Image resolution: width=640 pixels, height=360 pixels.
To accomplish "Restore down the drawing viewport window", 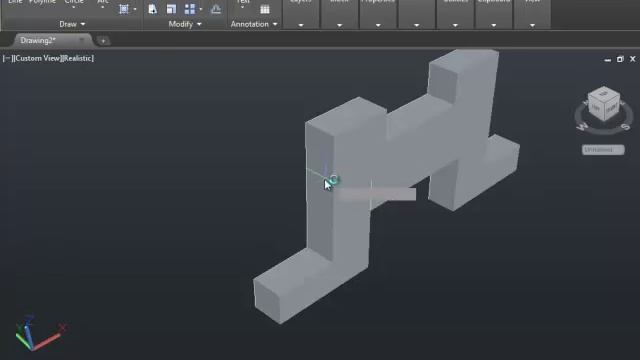I will click(x=620, y=59).
